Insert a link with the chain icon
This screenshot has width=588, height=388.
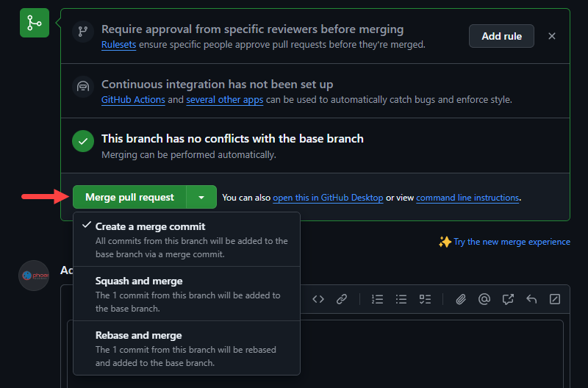(342, 299)
